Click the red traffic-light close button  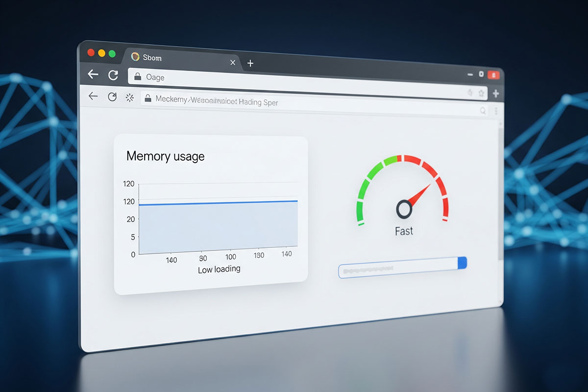tap(91, 52)
